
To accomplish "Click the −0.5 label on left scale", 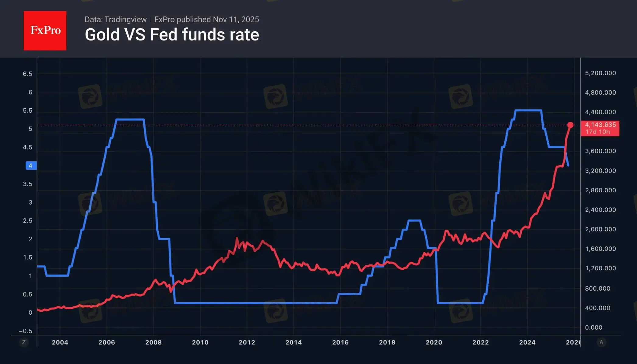I will 26,331.
